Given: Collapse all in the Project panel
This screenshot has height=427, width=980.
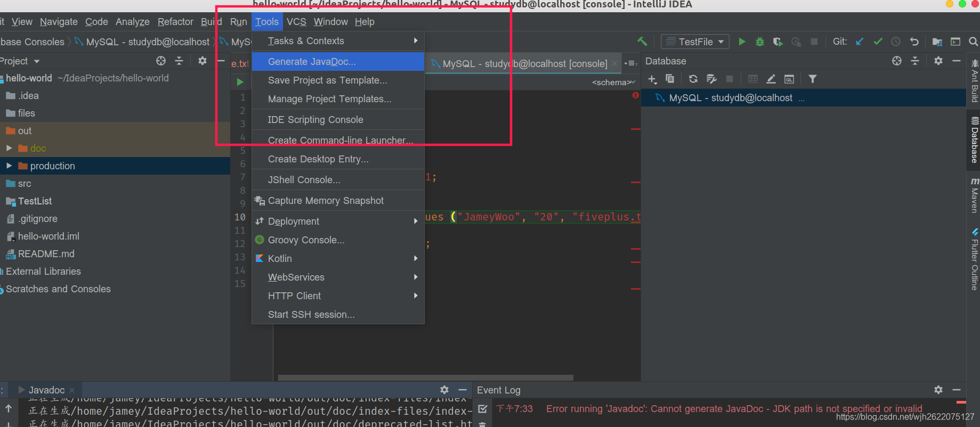Looking at the screenshot, I should pos(179,61).
